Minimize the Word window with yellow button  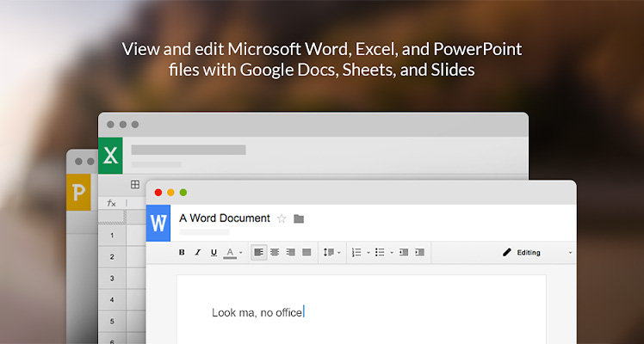coord(170,193)
